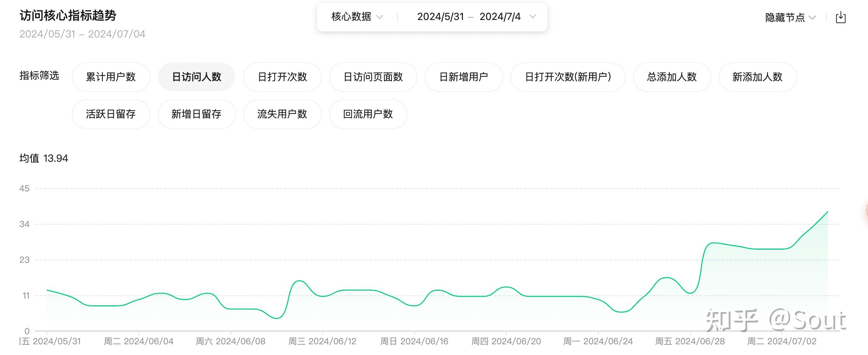Screen dimensions: 868x355
Task: Select the 新添加人数 metric filter
Action: [x=758, y=77]
